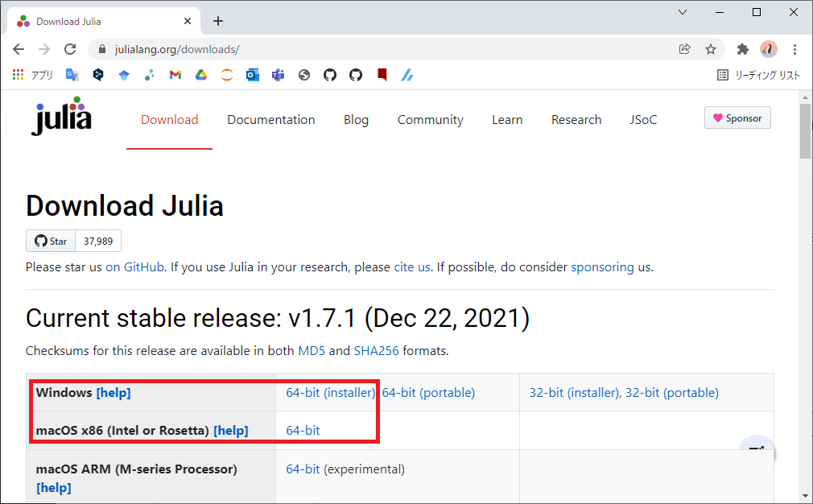
Task: Open the dark red bookmark-shaped icon
Action: click(x=382, y=75)
